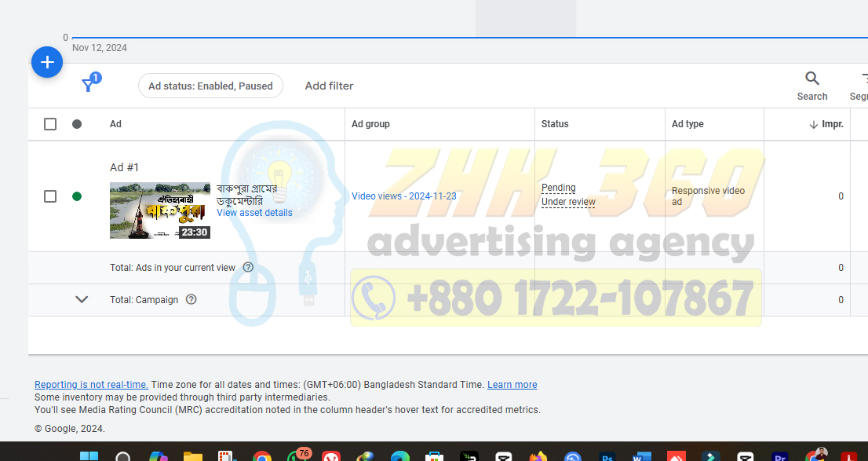The width and height of the screenshot is (868, 461).
Task: Open File Explorer from the taskbar
Action: point(192,456)
